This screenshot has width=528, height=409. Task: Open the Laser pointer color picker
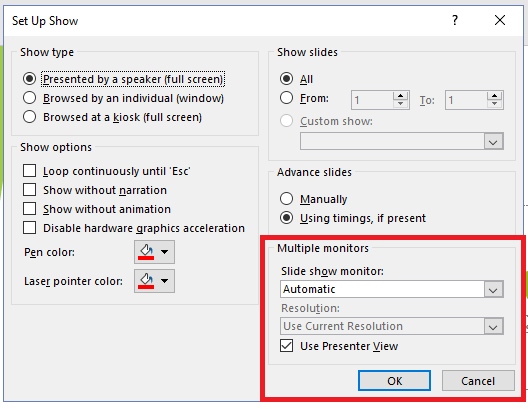154,281
